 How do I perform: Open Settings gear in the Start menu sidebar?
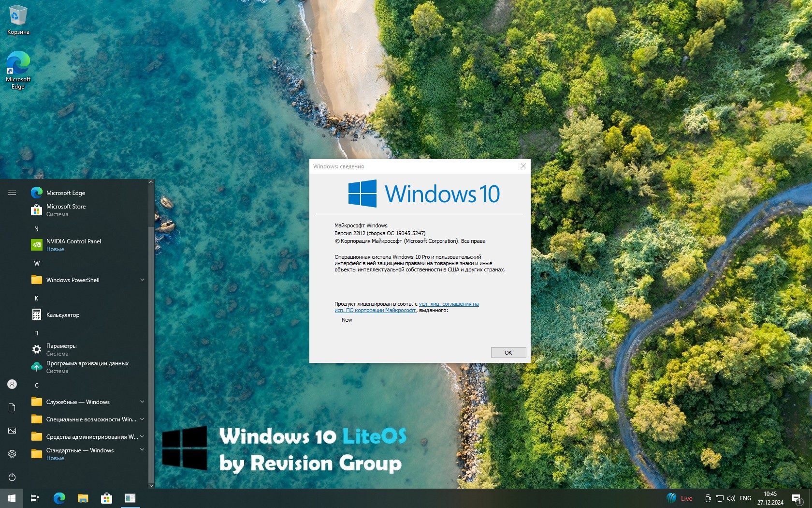(x=12, y=454)
